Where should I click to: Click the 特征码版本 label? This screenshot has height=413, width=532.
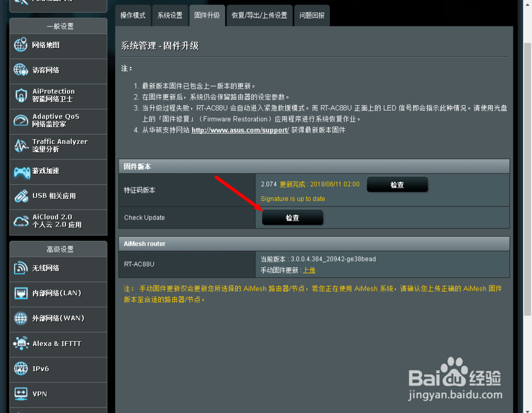pyautogui.click(x=139, y=190)
